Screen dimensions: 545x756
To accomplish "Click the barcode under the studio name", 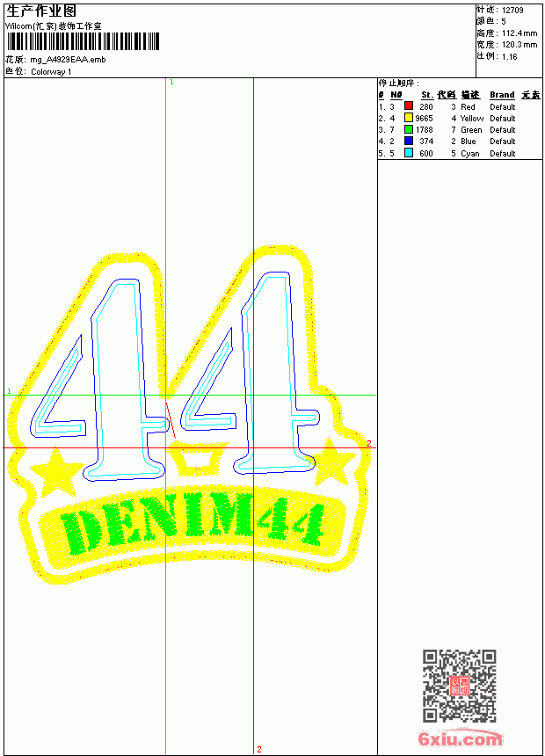I will [83, 41].
